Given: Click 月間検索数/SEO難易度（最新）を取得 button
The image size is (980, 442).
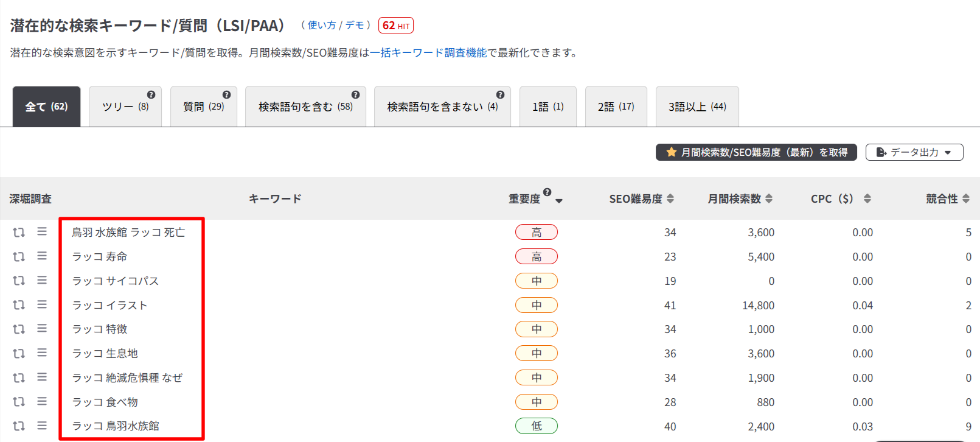Looking at the screenshot, I should [x=756, y=152].
